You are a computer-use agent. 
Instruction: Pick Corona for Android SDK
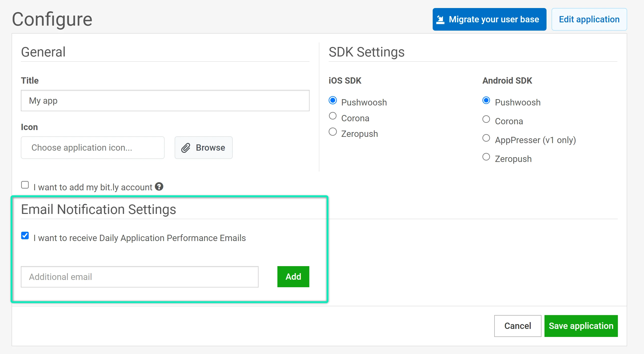[486, 119]
